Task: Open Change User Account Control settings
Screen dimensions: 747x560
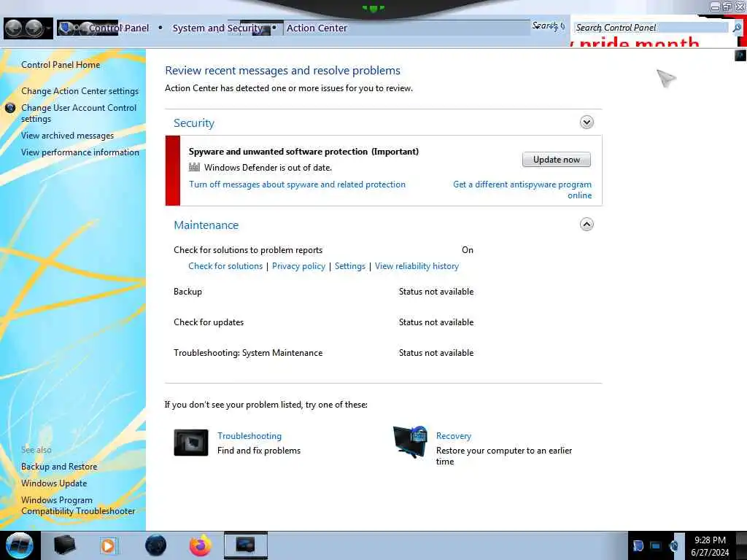Action: pyautogui.click(x=79, y=113)
